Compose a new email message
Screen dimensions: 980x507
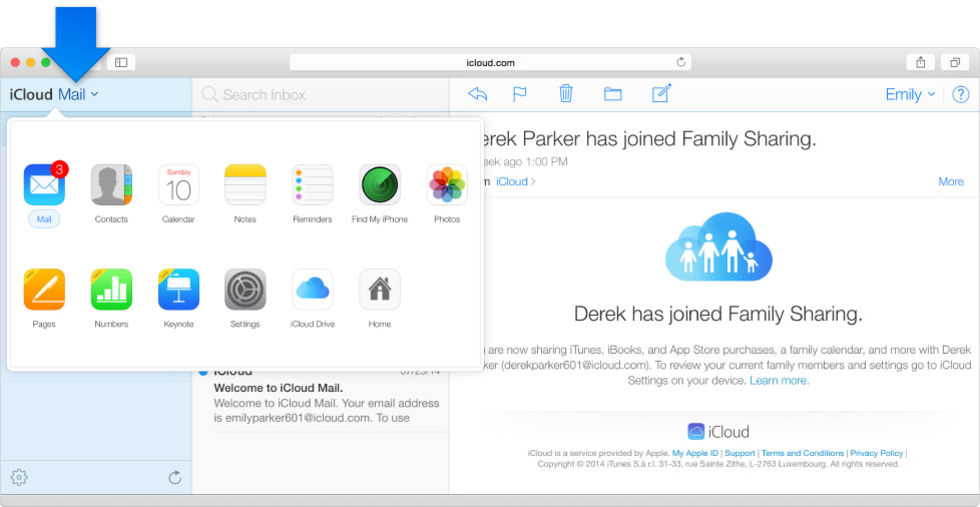point(661,94)
